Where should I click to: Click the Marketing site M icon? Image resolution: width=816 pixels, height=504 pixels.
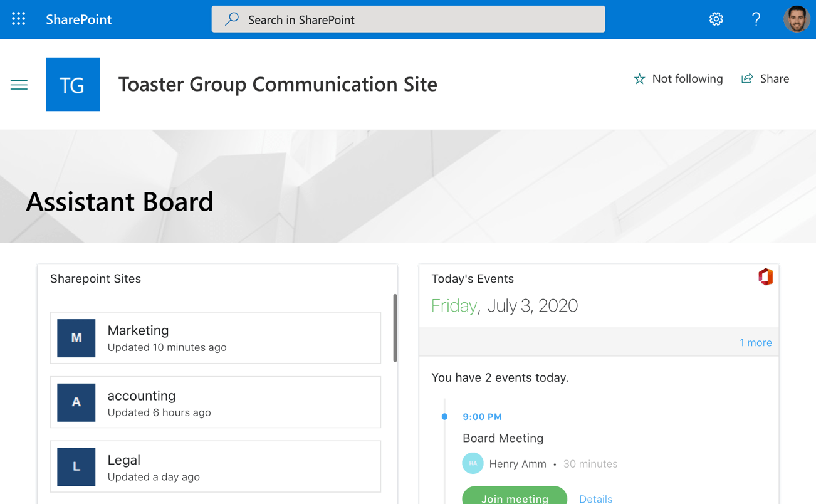[76, 338]
